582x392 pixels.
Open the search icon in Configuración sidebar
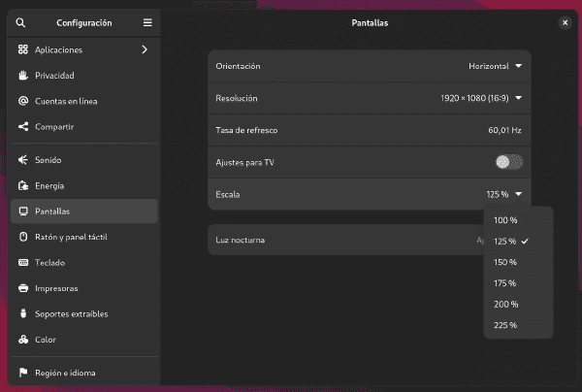point(20,22)
